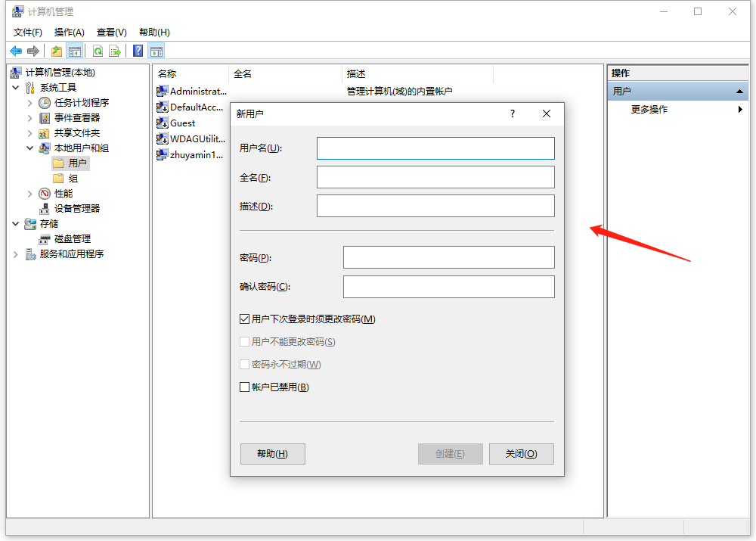756x541 pixels.
Task: Collapse the 本地用户和组 tree node
Action: pos(29,148)
